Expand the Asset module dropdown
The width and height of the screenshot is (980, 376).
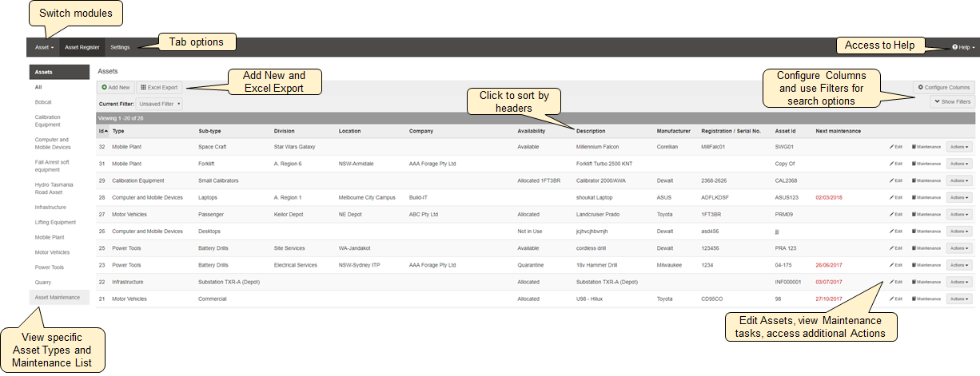pyautogui.click(x=44, y=47)
